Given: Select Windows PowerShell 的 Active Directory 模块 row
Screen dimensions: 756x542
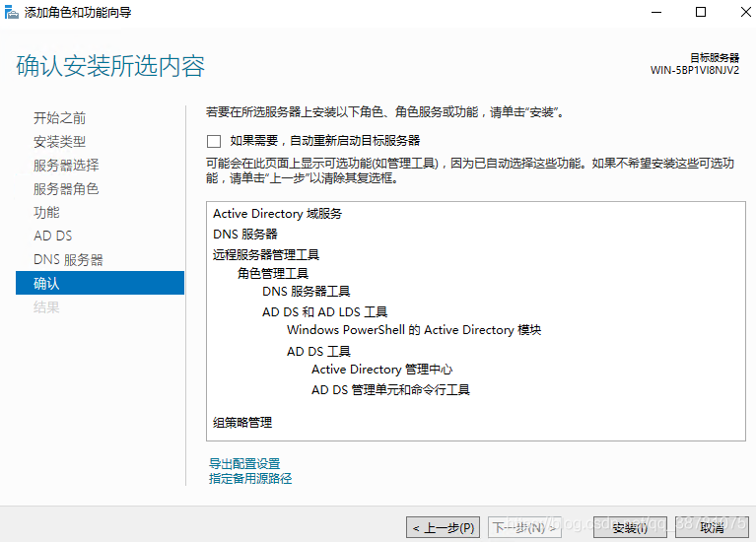Looking at the screenshot, I should pos(414,330).
